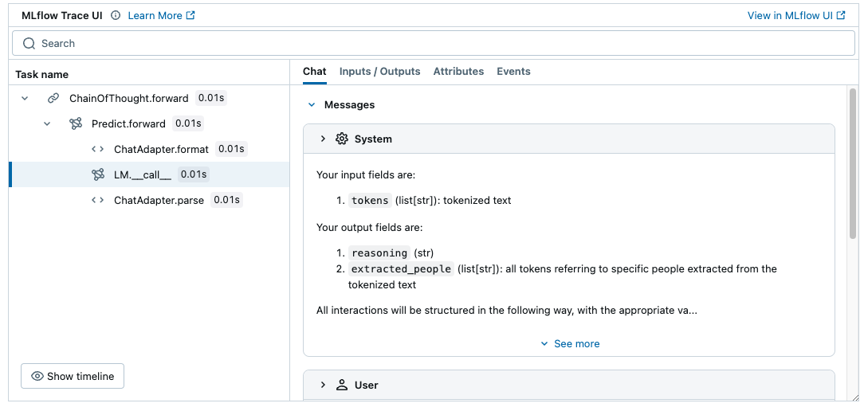Collapse the Predict.forward tree node
Viewport: 868px width, 411px height.
(x=47, y=124)
